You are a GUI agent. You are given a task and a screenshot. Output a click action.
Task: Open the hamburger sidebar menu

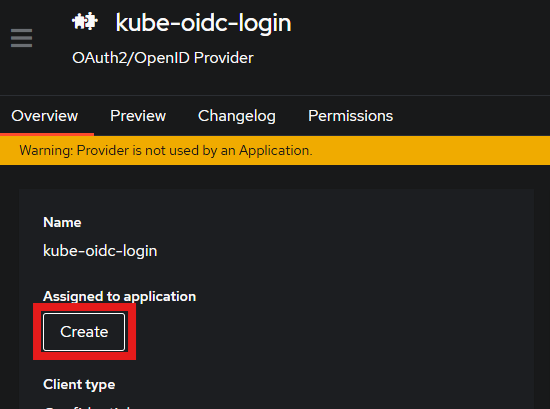click(x=21, y=38)
